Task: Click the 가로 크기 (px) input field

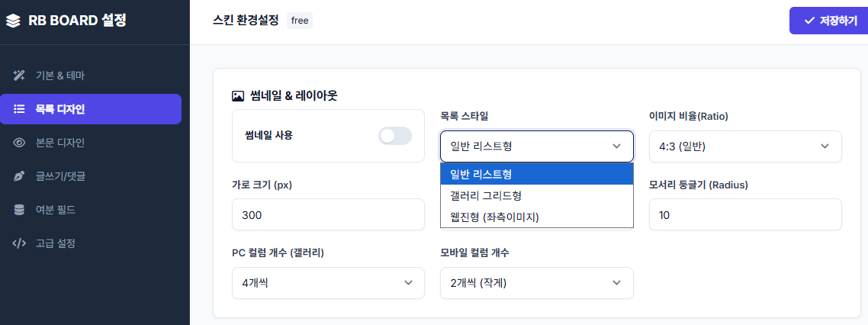Action: (328, 214)
